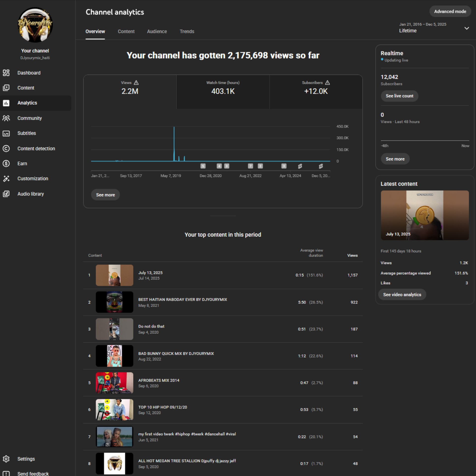Open the Dashboard sidebar icon
Screen dimensions: 476x476
(6, 73)
